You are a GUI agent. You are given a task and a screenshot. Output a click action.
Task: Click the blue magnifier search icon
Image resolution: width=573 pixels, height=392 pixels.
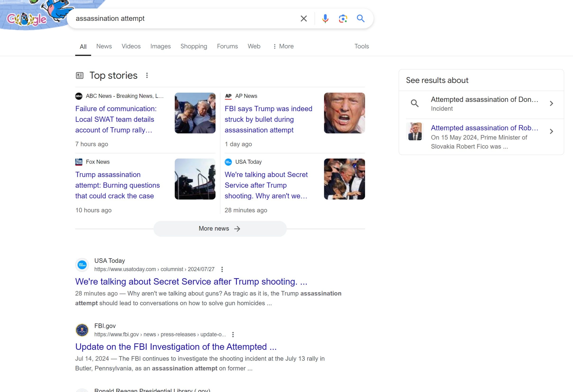(x=360, y=18)
